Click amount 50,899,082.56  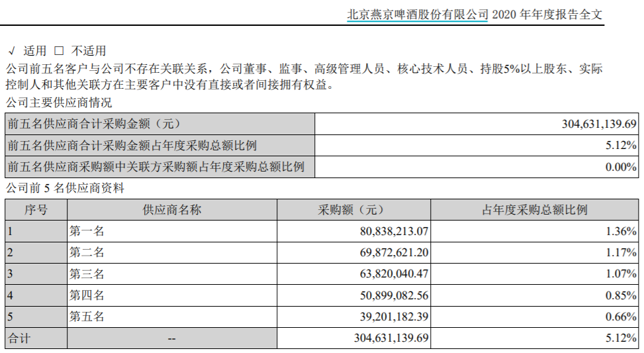[394, 295]
